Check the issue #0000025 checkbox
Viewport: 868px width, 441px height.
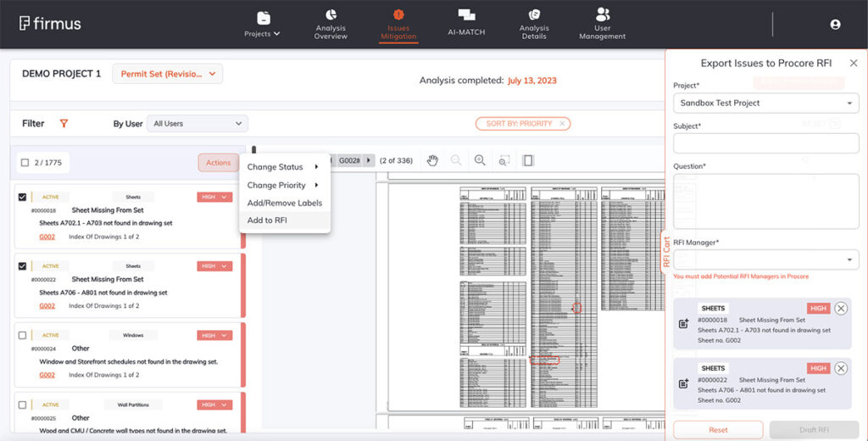point(23,405)
